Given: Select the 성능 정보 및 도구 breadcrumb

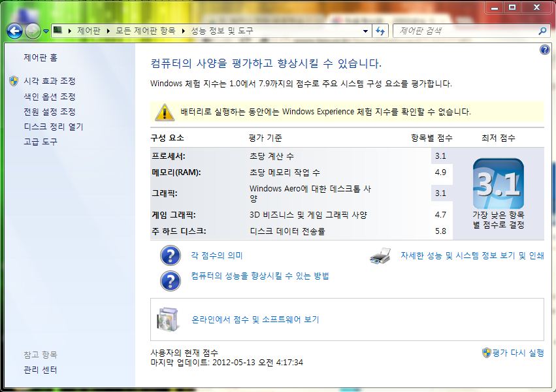Looking at the screenshot, I should tap(222, 31).
